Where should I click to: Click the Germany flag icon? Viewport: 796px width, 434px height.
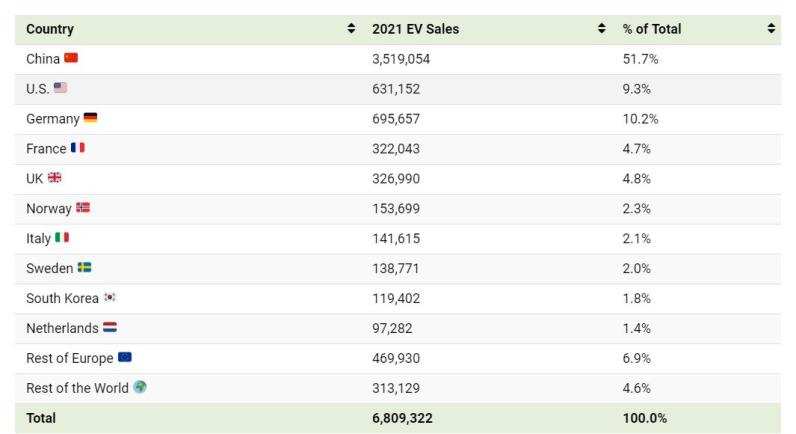[x=90, y=118]
